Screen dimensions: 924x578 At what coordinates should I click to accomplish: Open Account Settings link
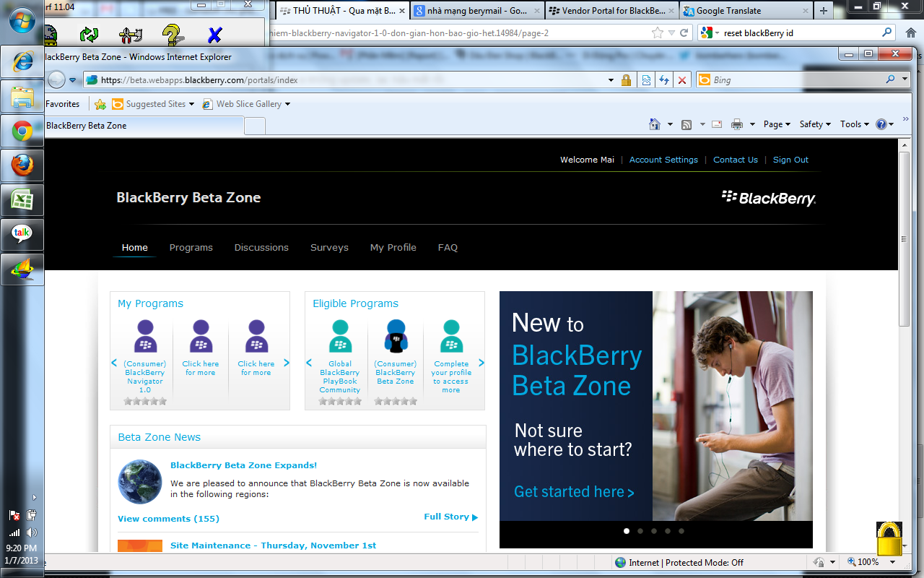click(x=663, y=160)
